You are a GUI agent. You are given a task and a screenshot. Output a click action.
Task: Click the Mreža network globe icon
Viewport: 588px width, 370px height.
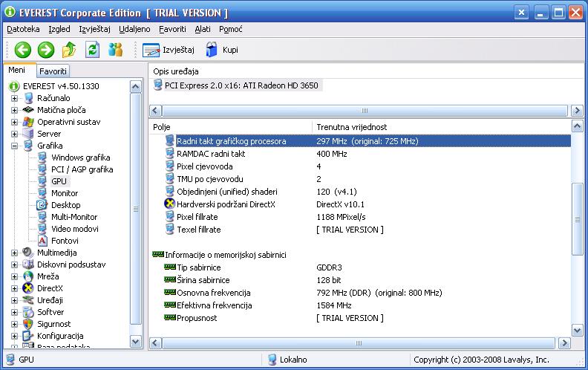pyautogui.click(x=28, y=276)
